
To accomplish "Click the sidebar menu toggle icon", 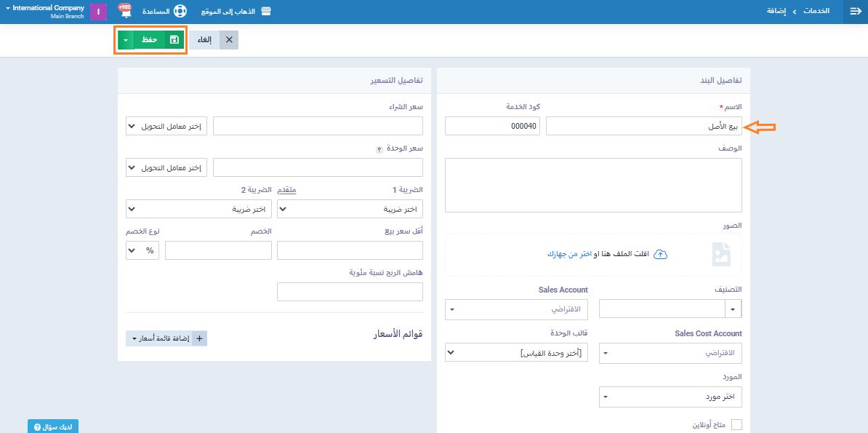I will pos(855,12).
